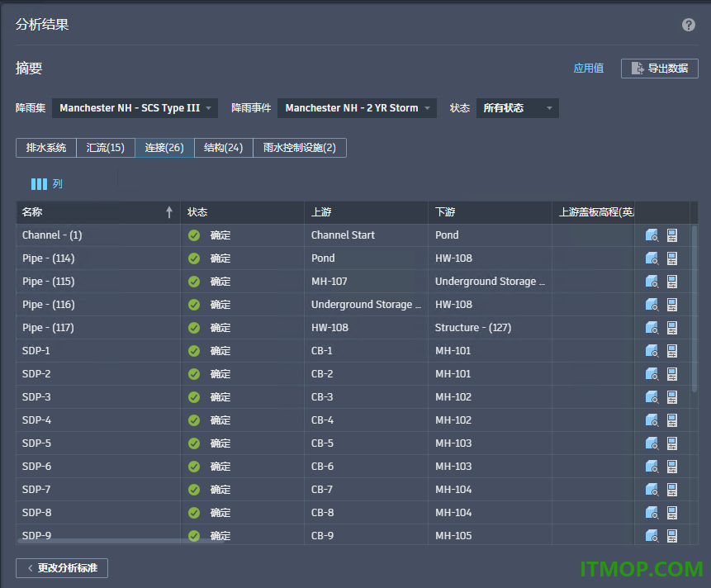711x588 pixels.
Task: Sort by the 下游 column header
Action: [490, 212]
